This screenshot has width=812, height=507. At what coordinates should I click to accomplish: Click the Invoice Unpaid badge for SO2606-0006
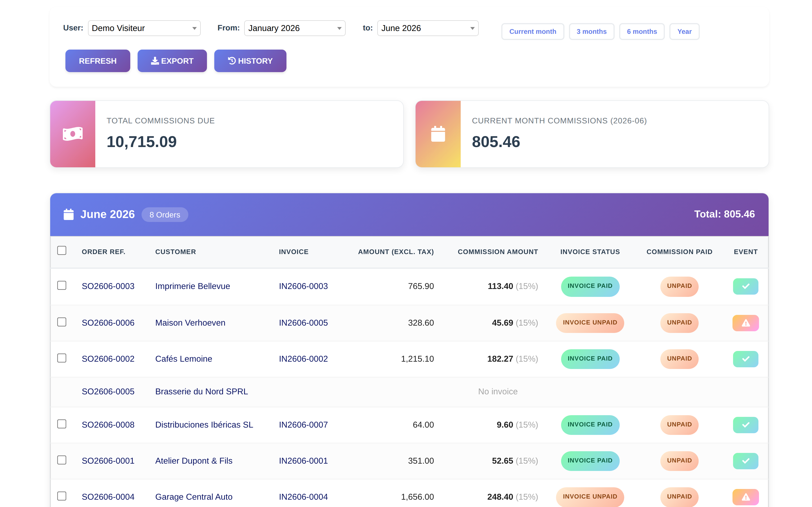coord(590,323)
